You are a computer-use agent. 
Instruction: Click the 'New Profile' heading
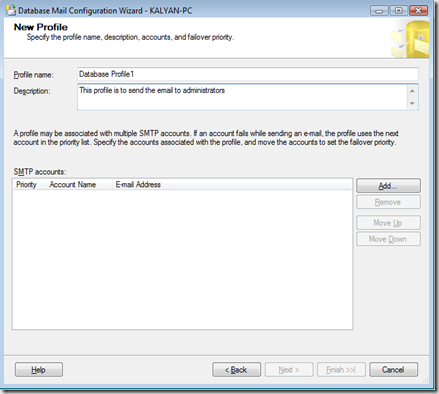(41, 27)
